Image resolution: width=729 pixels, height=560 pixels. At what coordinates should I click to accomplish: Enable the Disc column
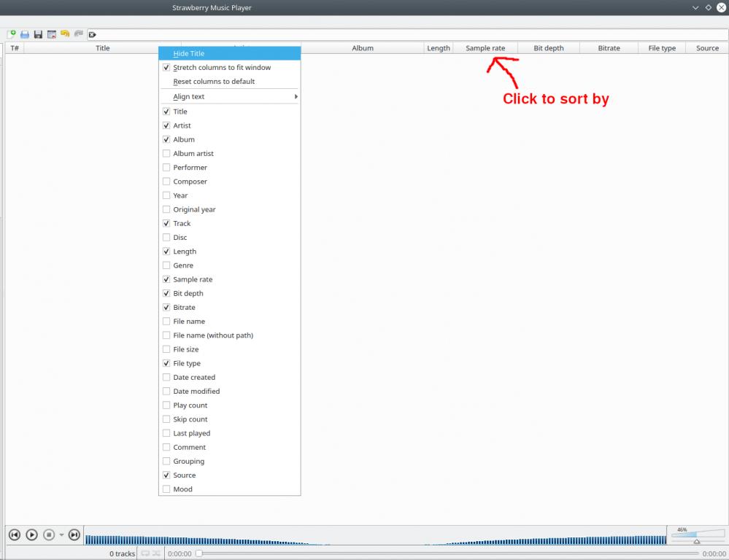click(x=166, y=238)
